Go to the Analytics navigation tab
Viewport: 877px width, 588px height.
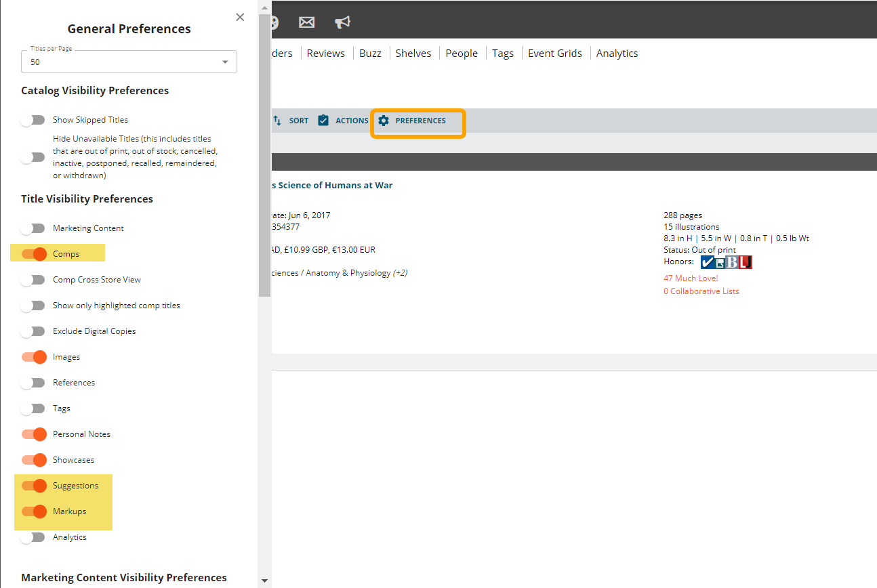pos(617,54)
